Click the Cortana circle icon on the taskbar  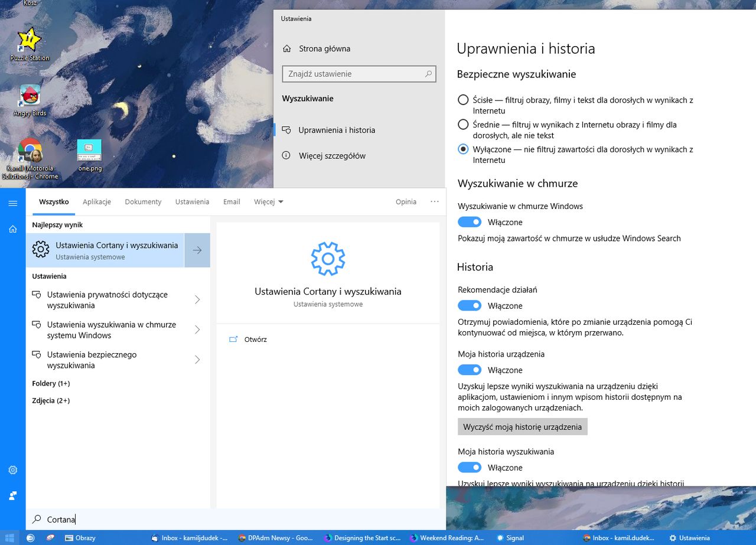point(31,538)
